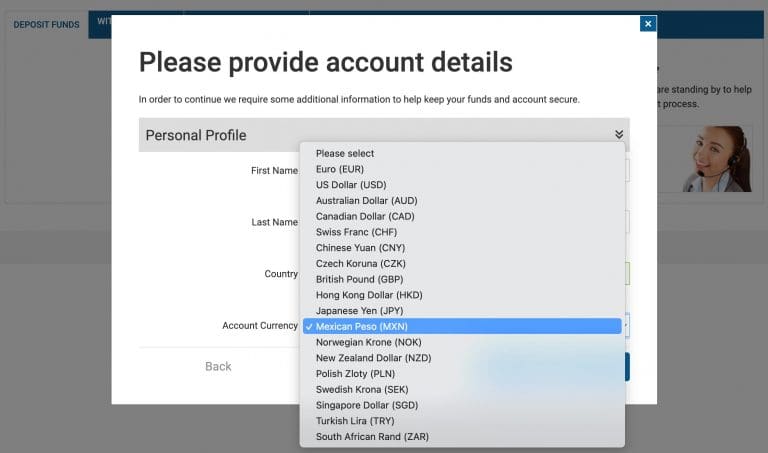Choose Hong Kong Dollar (HKD)
The width and height of the screenshot is (768, 453).
(x=462, y=295)
